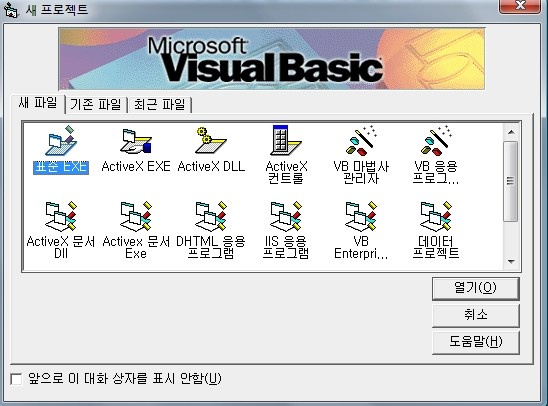
Task: Open the 최근 파일 tab
Action: [159, 104]
